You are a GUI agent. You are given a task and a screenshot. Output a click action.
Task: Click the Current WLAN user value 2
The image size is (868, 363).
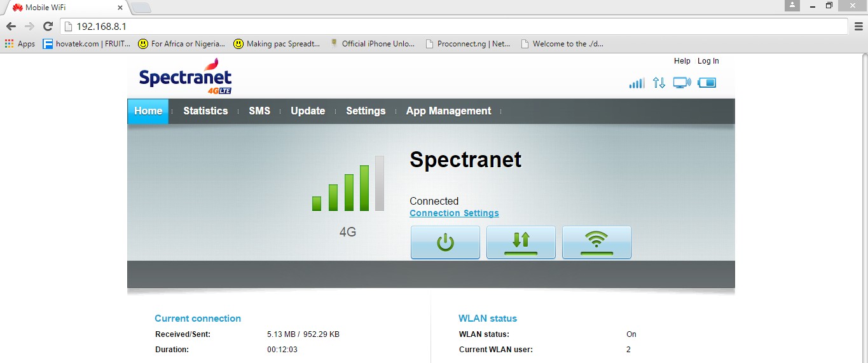point(628,350)
